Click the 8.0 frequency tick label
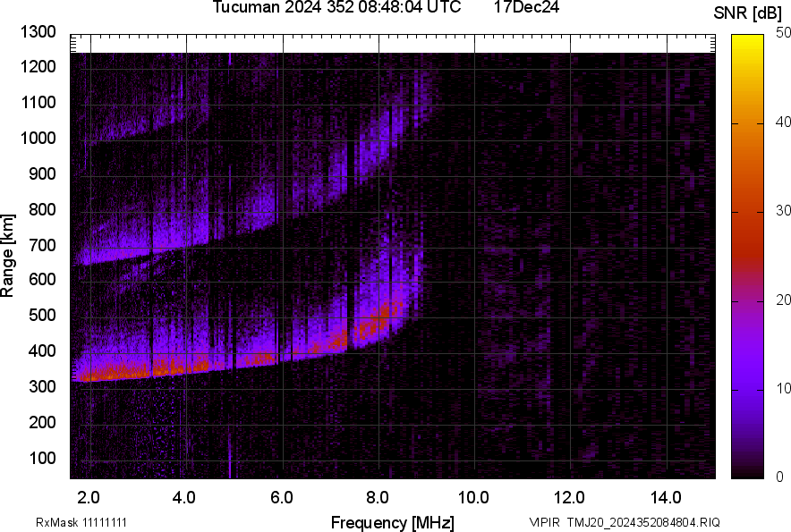The height and width of the screenshot is (532, 791). point(378,497)
